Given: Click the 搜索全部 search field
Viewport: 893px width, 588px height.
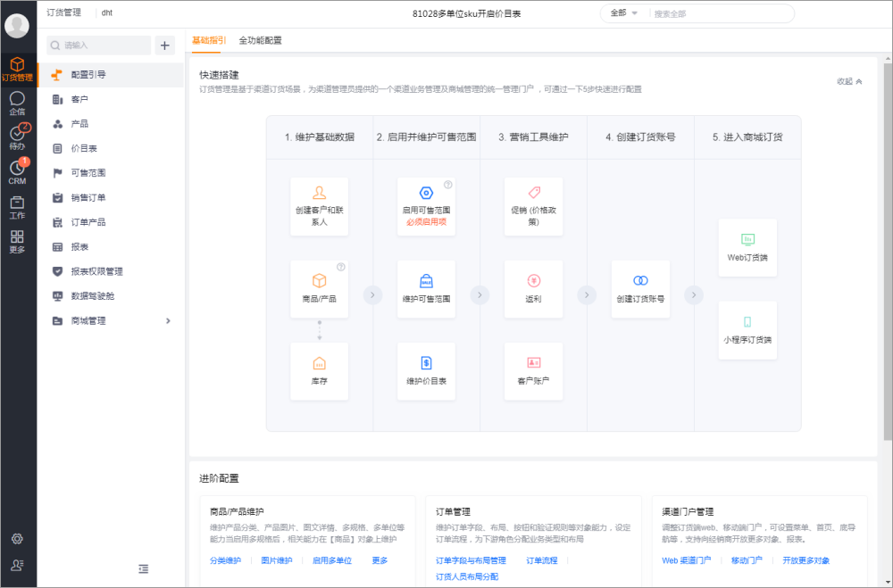Looking at the screenshot, I should (x=719, y=13).
